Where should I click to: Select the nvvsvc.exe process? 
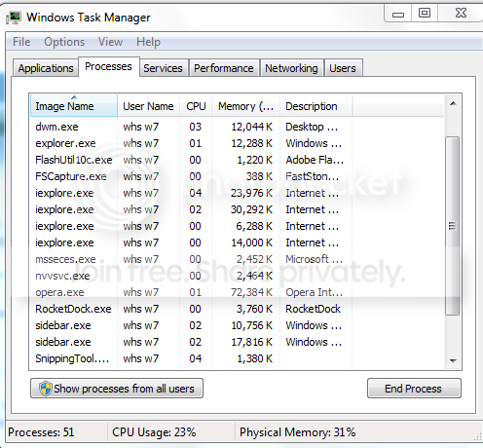pos(237,276)
